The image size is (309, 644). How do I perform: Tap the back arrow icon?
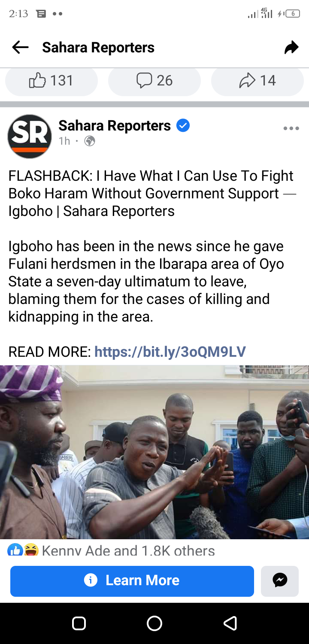click(20, 47)
